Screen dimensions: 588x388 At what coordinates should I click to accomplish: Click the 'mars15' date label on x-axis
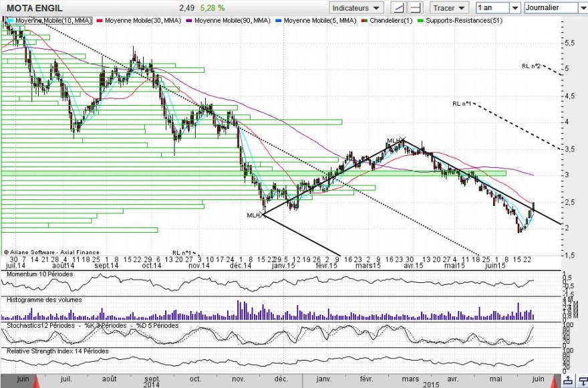click(x=368, y=266)
